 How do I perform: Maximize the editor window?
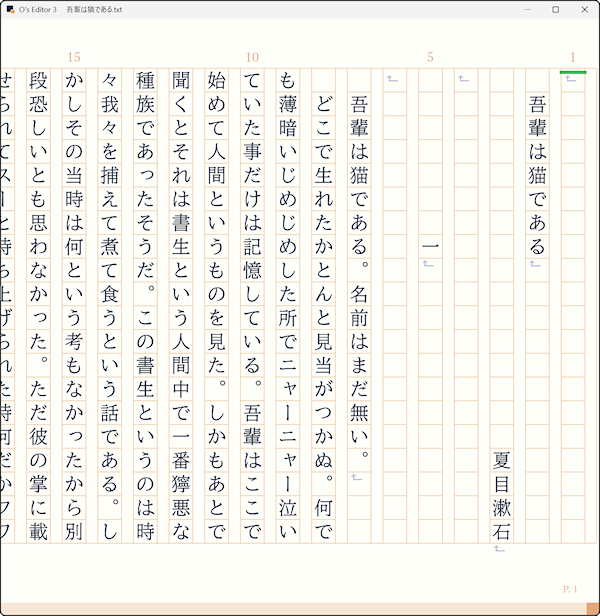click(556, 9)
